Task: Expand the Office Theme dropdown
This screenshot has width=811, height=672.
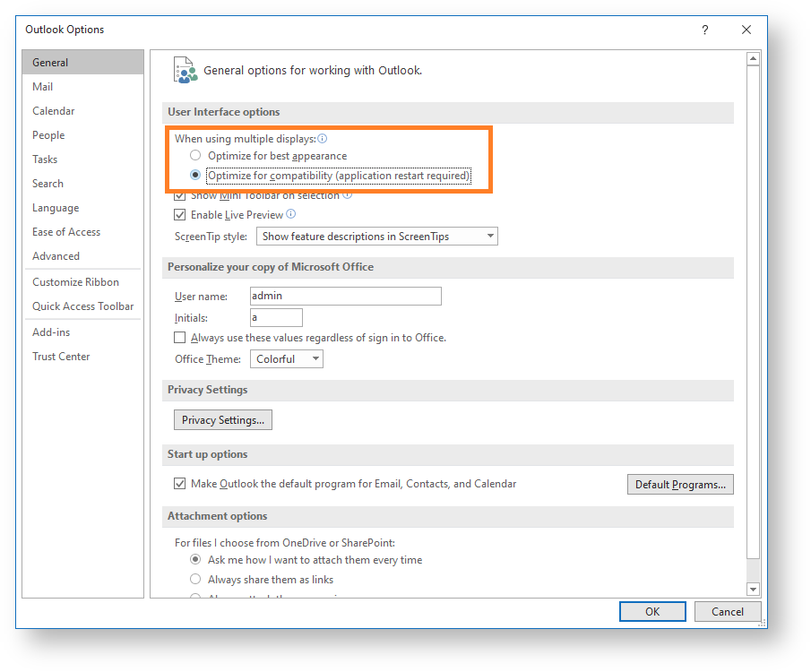Action: (286, 359)
